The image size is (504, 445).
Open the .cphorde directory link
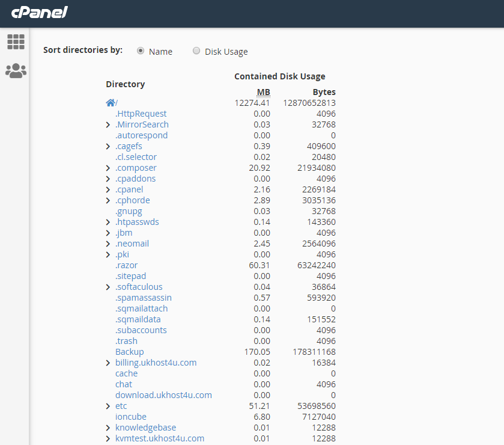(132, 200)
